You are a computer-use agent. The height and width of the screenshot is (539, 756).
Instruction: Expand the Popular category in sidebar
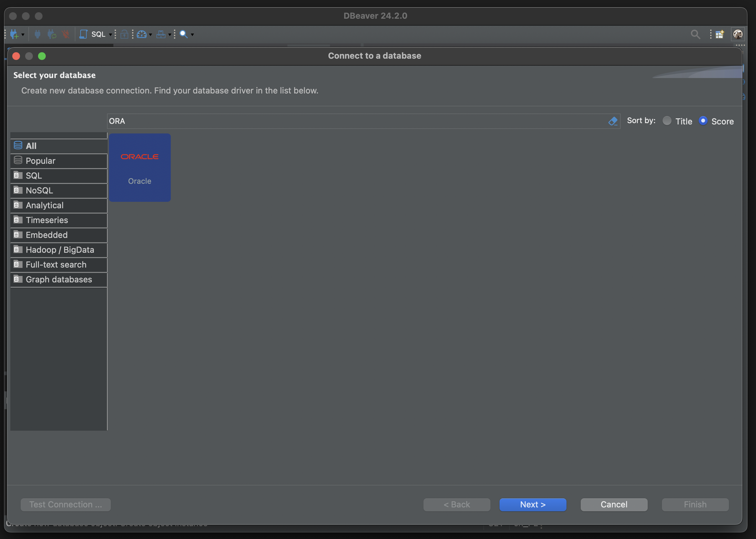pyautogui.click(x=40, y=161)
